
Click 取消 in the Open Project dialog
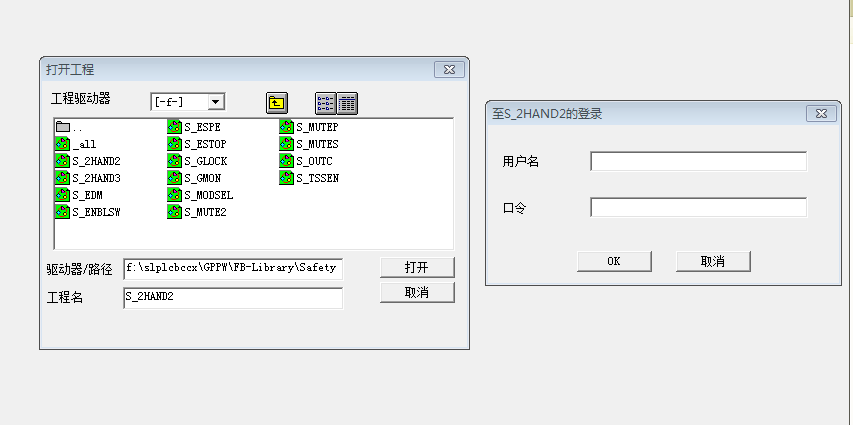(x=417, y=292)
